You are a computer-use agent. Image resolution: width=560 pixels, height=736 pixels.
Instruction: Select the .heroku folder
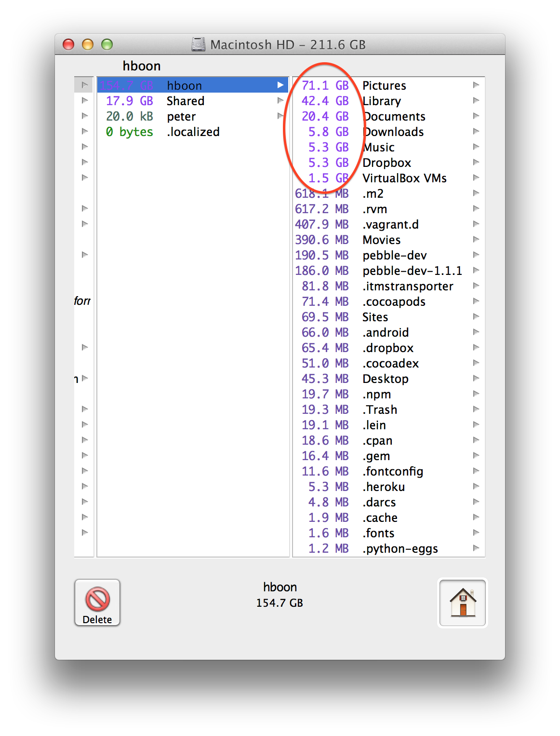point(389,487)
